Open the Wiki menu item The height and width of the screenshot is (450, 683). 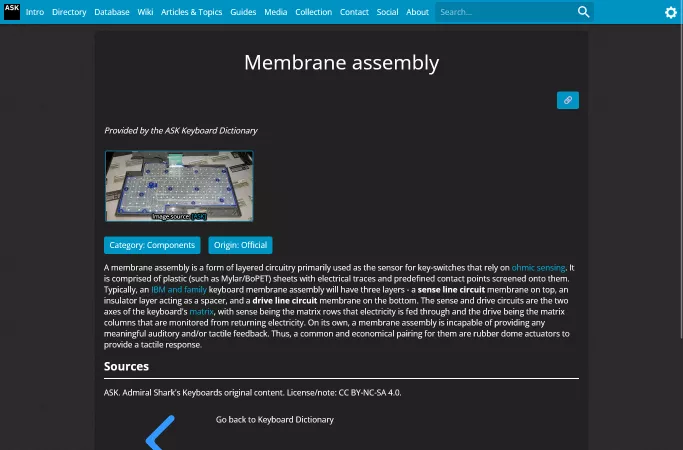click(145, 12)
